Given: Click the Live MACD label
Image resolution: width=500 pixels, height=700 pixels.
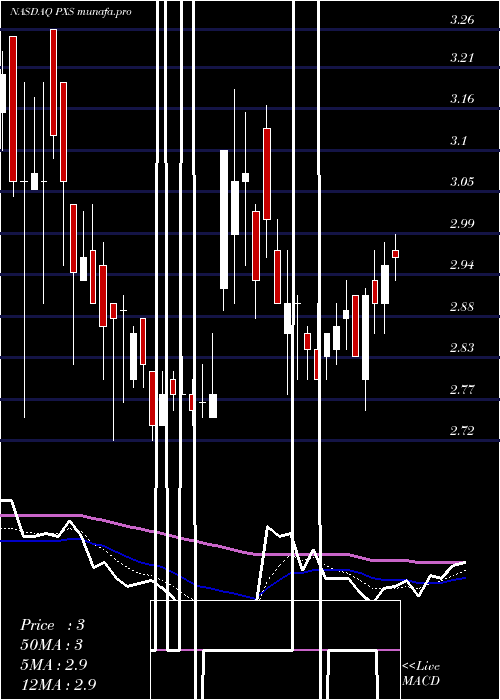Looking at the screenshot, I should point(421,673).
